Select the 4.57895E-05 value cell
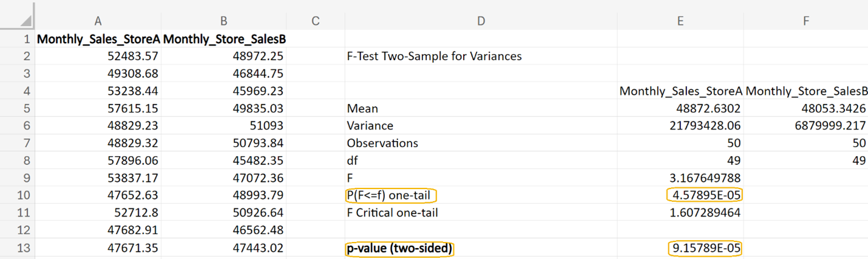The image size is (868, 259). click(x=704, y=196)
